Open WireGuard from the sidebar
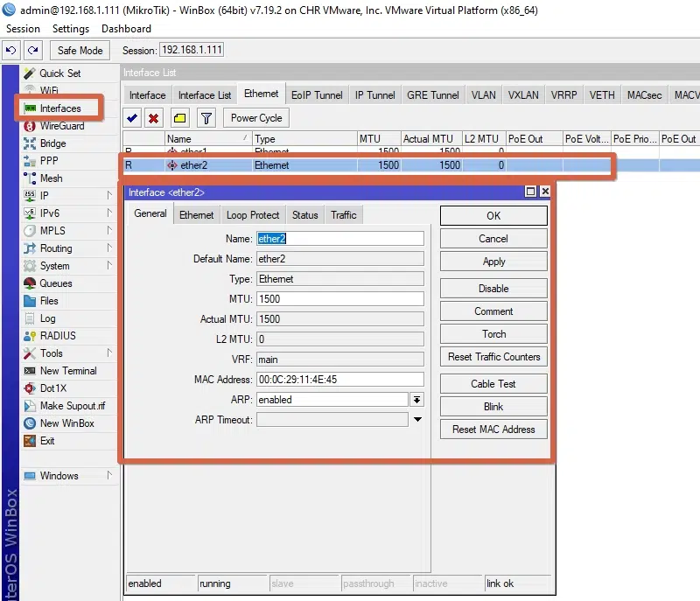The height and width of the screenshot is (601, 700). [61, 126]
